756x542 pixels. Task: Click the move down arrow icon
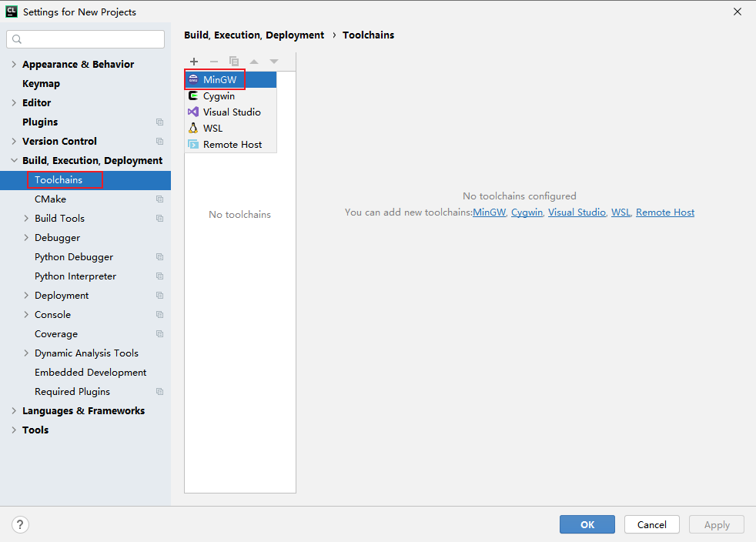coord(274,62)
